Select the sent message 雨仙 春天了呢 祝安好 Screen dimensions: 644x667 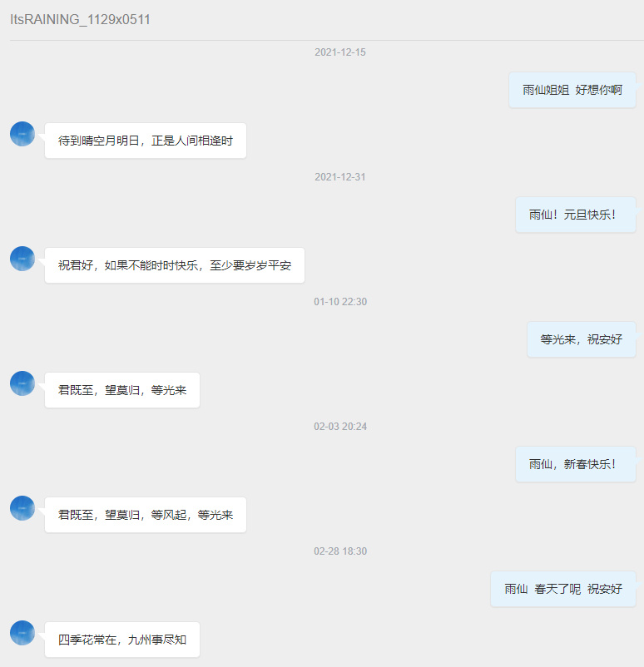tap(563, 589)
